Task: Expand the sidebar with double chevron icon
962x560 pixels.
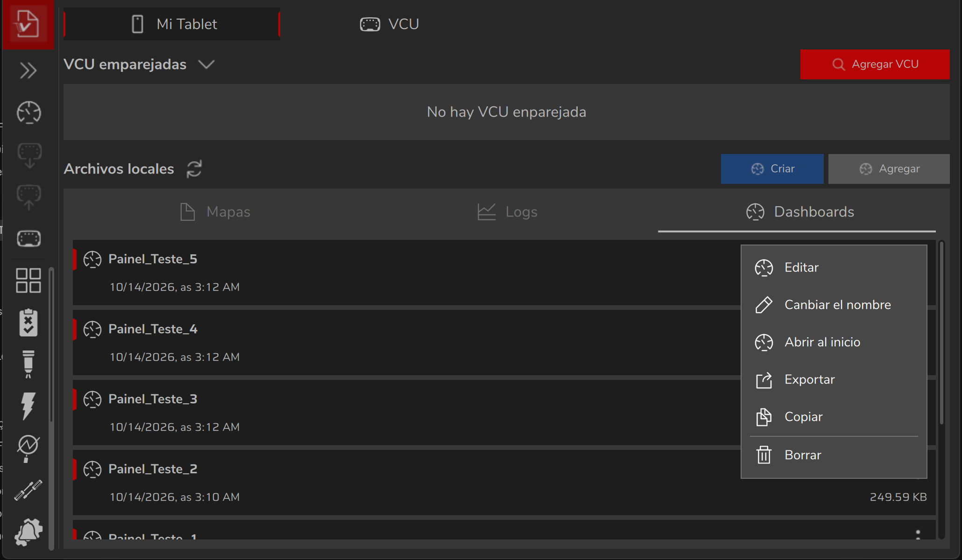Action: [28, 70]
